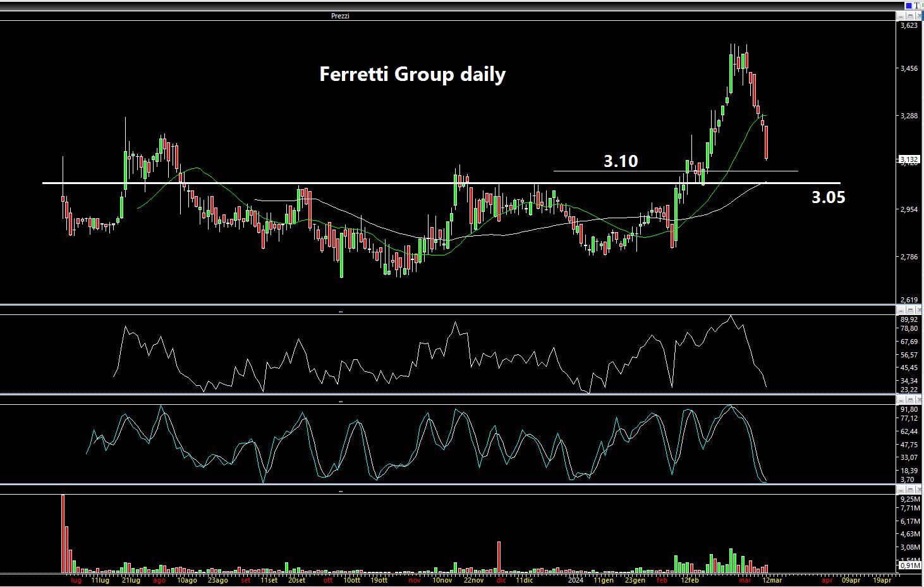Select the text annotation T tool
Image resolution: width=924 pixels, height=587 pixels.
(x=918, y=5)
